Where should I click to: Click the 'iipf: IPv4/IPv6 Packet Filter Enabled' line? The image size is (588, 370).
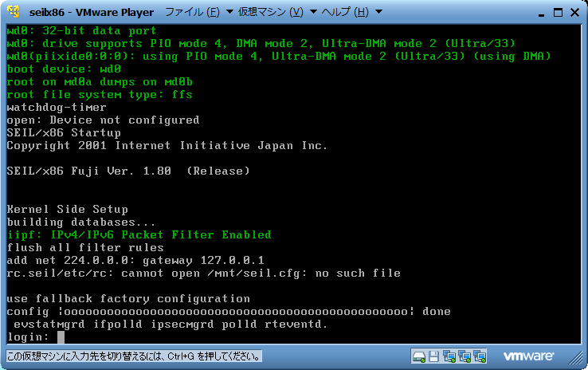pos(139,235)
